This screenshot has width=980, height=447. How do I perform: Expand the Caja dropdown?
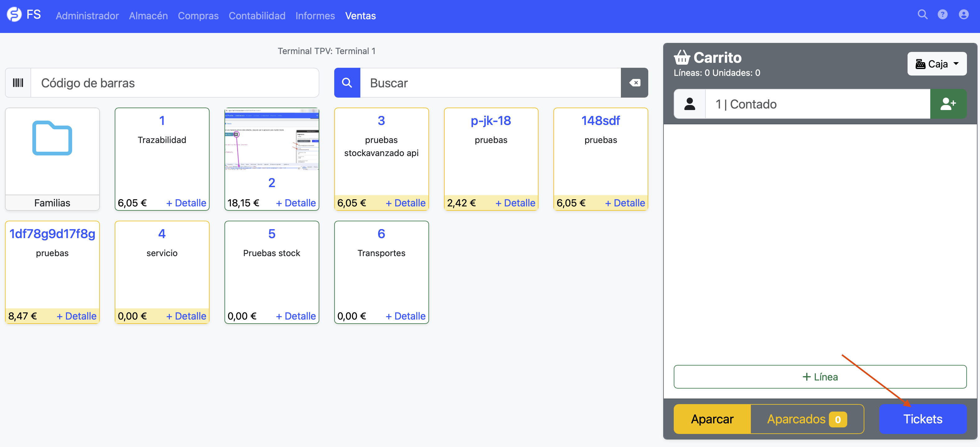(937, 64)
